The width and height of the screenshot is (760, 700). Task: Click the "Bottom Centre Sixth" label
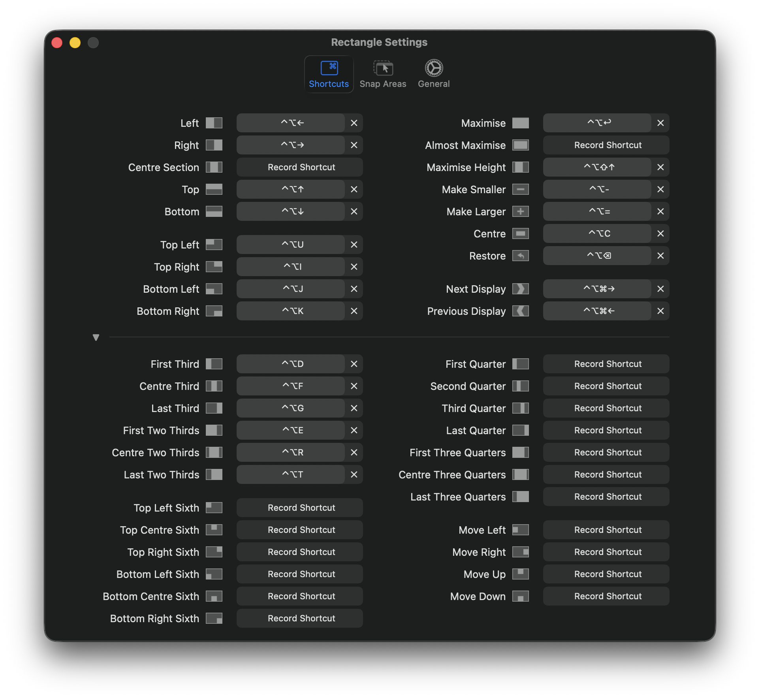coord(151,597)
